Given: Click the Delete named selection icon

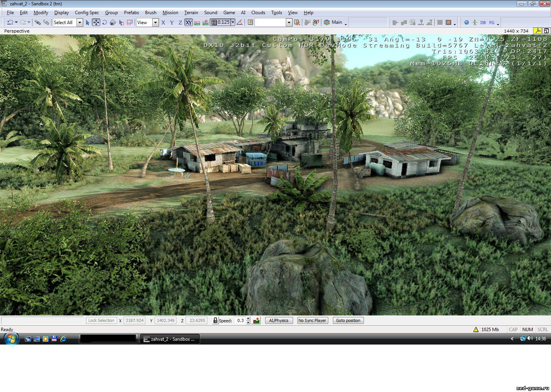Looking at the screenshot, I should [x=297, y=23].
